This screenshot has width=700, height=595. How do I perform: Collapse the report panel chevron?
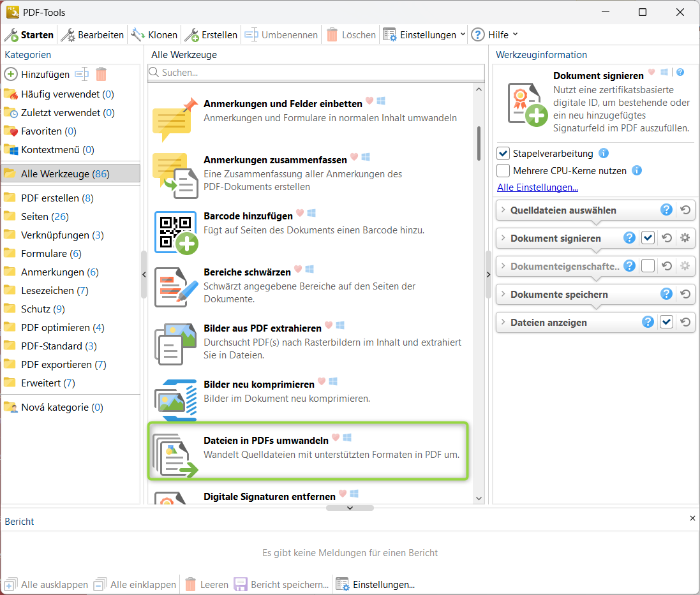(350, 508)
